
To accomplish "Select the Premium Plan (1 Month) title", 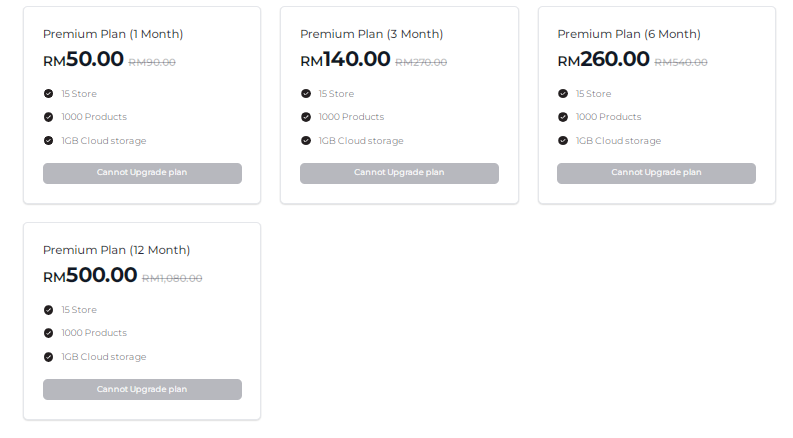I will [x=113, y=34].
